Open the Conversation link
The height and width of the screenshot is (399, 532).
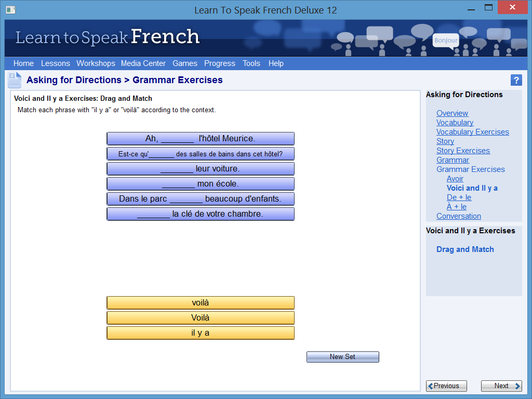pos(459,216)
